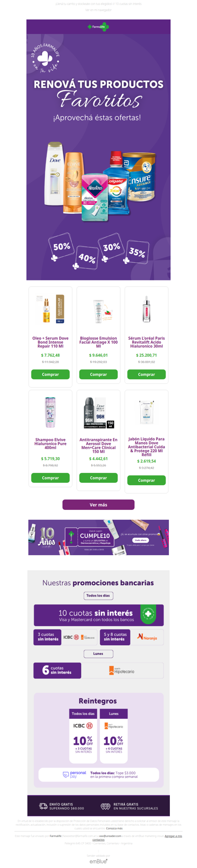Click the Antitranspirante Dove Men+Care product title
Image resolution: width=197 pixels, height=868 pixels.
(x=98, y=445)
